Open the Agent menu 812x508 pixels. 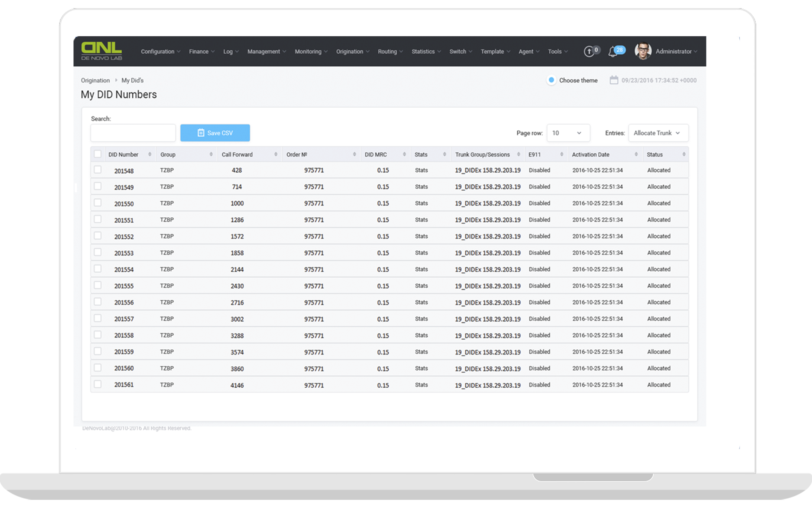coord(529,52)
